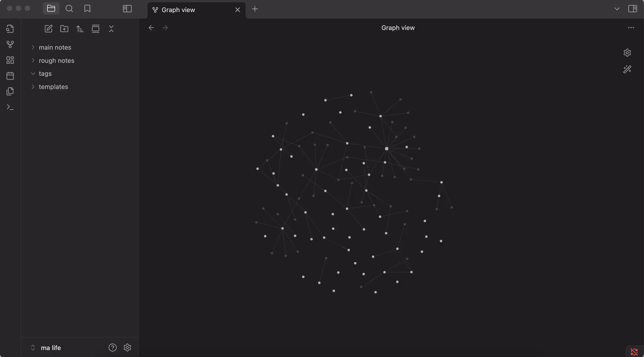
Task: Open the daily note calendar icon
Action: (10, 75)
